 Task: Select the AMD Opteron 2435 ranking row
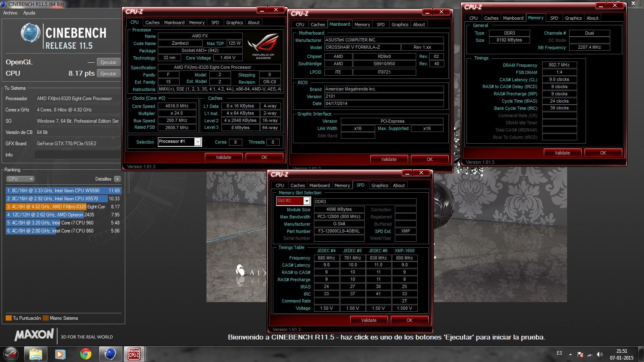(63, 215)
